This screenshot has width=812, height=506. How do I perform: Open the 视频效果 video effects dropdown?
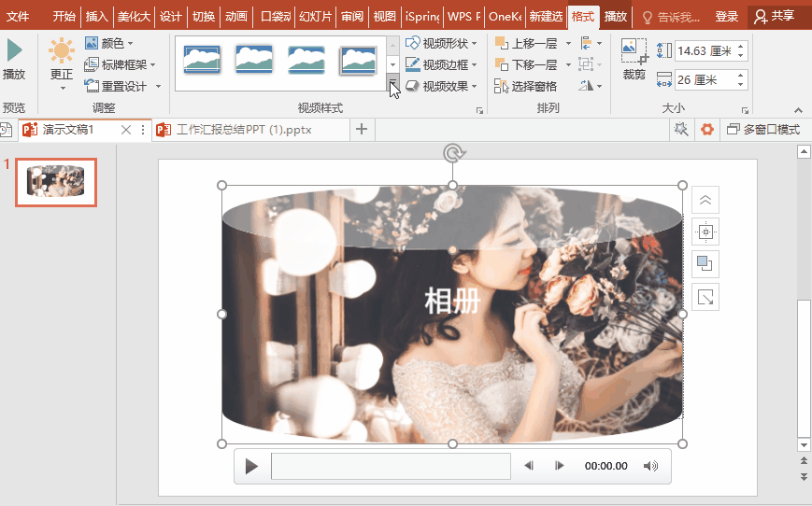441,87
